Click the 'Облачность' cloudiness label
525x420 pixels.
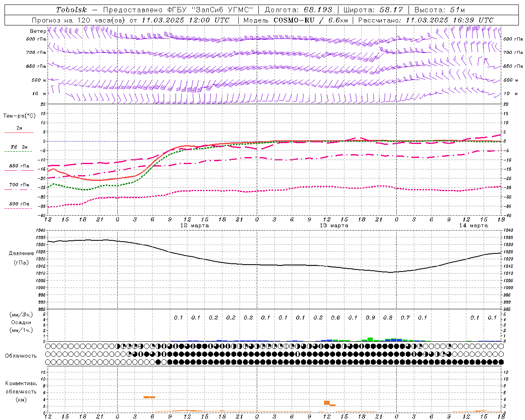click(21, 356)
